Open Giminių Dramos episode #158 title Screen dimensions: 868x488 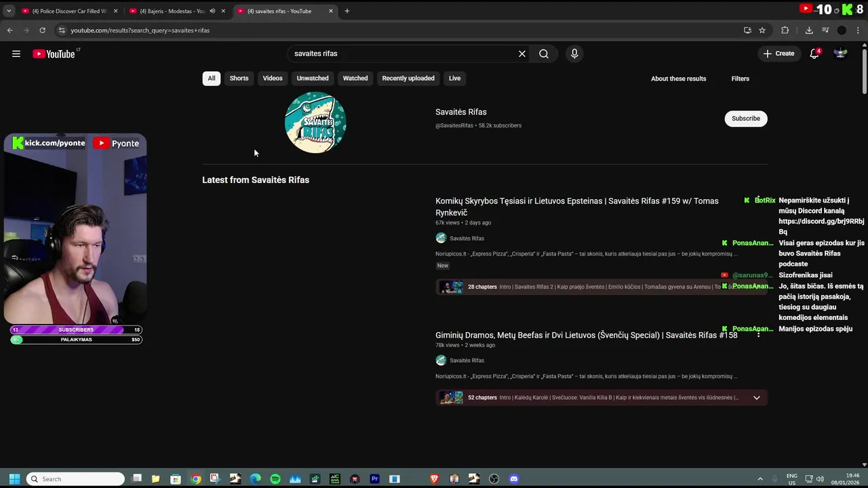(586, 335)
